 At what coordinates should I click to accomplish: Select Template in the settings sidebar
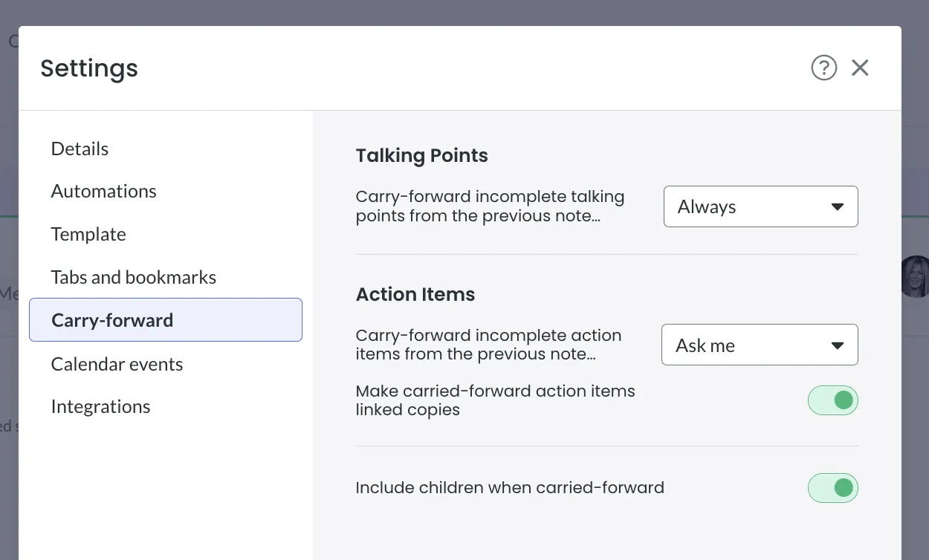[x=88, y=234]
